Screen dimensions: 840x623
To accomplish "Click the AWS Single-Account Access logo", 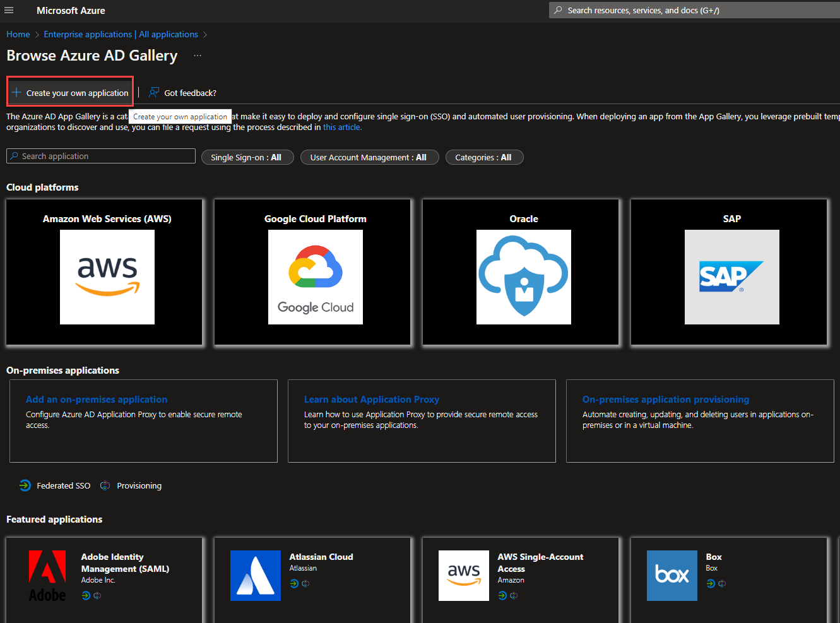I will coord(464,576).
